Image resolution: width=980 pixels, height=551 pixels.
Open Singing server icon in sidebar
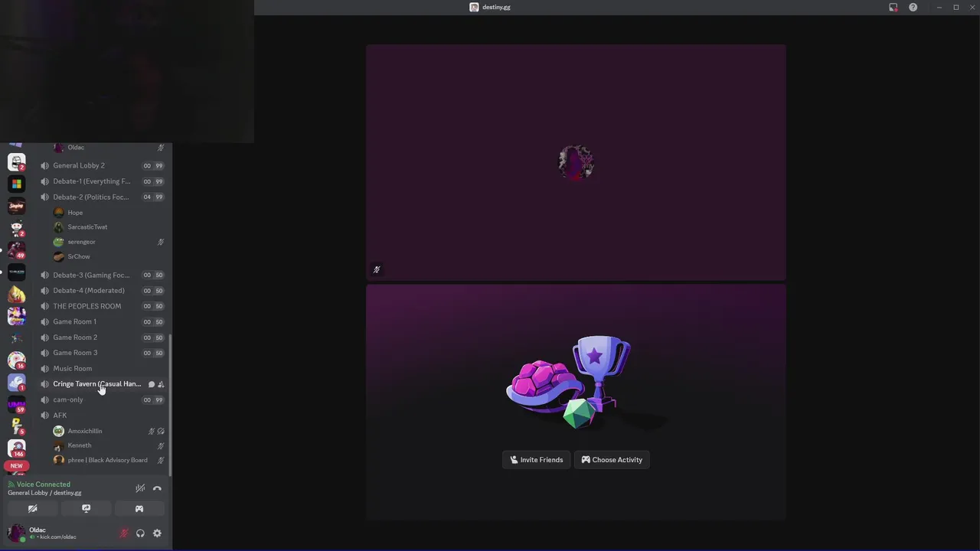[x=16, y=205]
